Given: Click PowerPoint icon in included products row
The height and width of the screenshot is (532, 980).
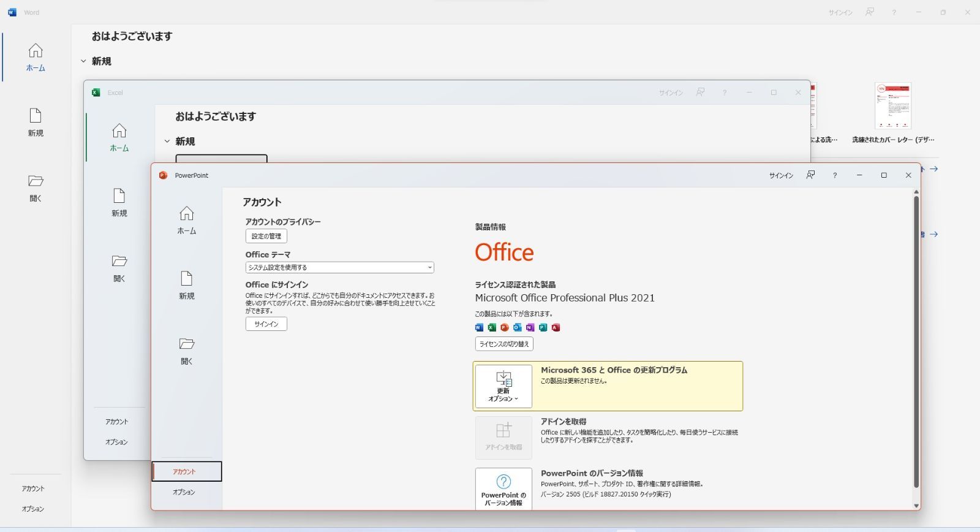Looking at the screenshot, I should (505, 327).
